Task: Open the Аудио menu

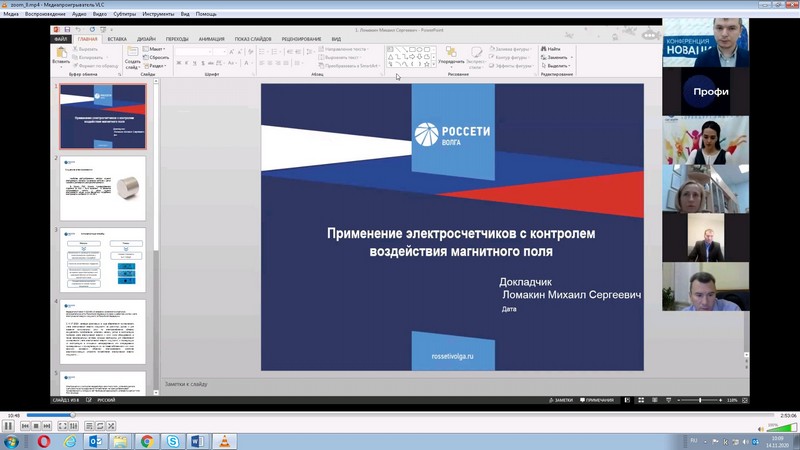Action: 79,14
